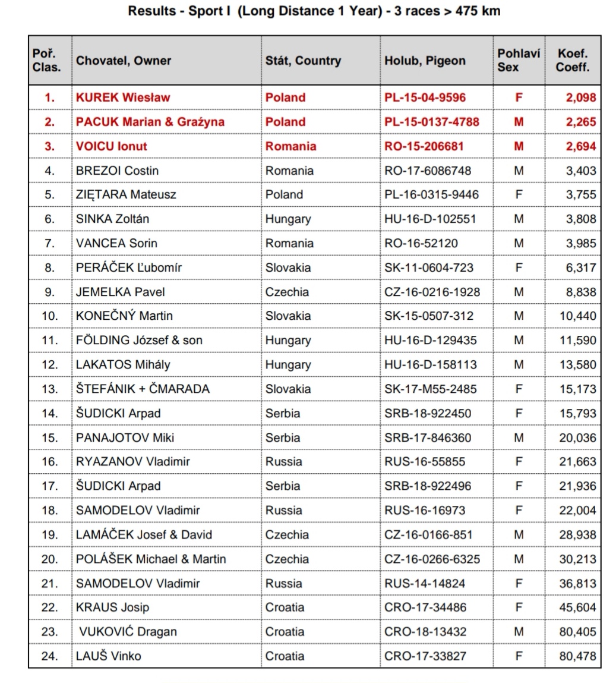Image resolution: width=616 pixels, height=683 pixels.
Task: Click coefficient value 20,036
Action: click(578, 438)
